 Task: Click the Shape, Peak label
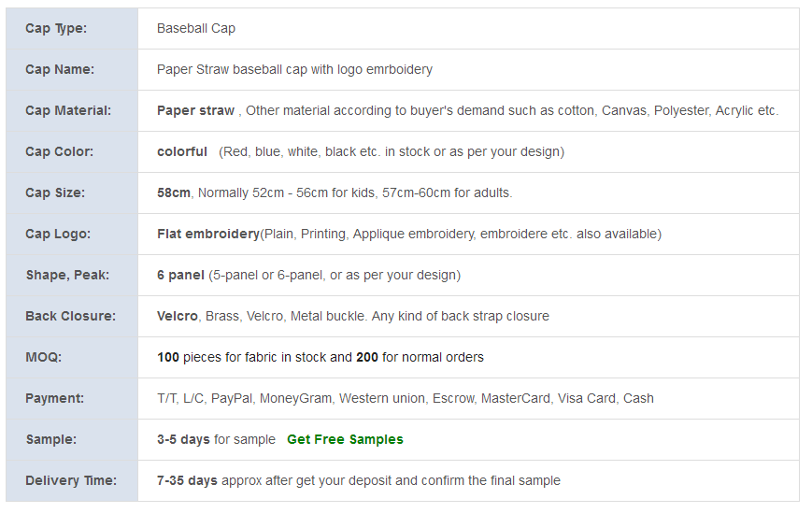67,275
